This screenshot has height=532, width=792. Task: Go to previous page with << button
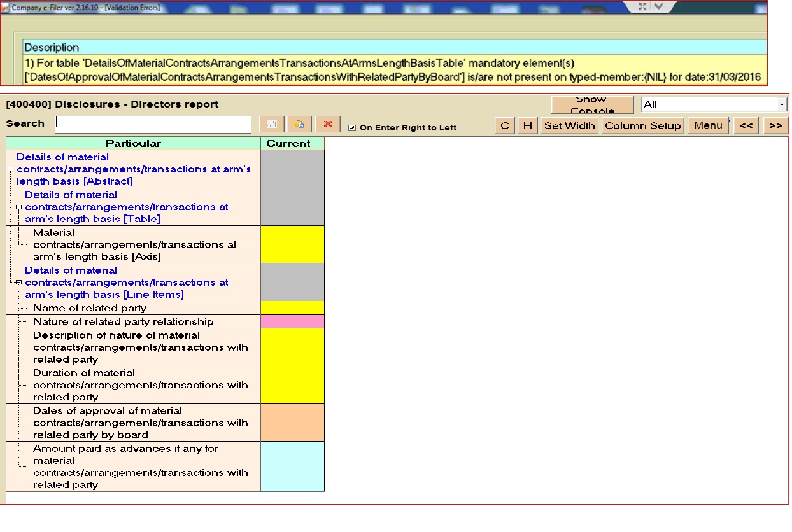pyautogui.click(x=746, y=125)
